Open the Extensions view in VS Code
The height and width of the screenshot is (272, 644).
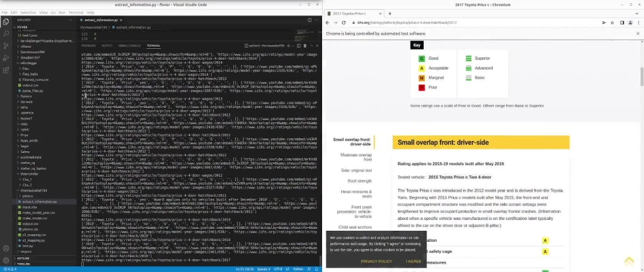point(6,70)
